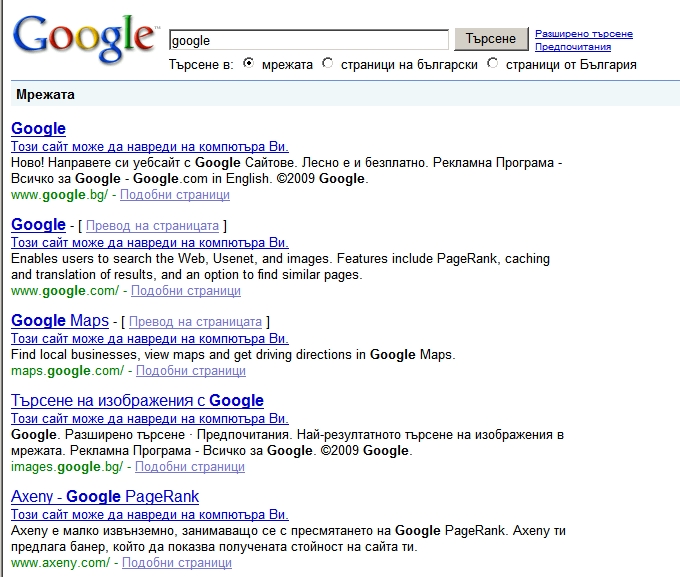Select the 'мрежата' radio button

pos(249,64)
